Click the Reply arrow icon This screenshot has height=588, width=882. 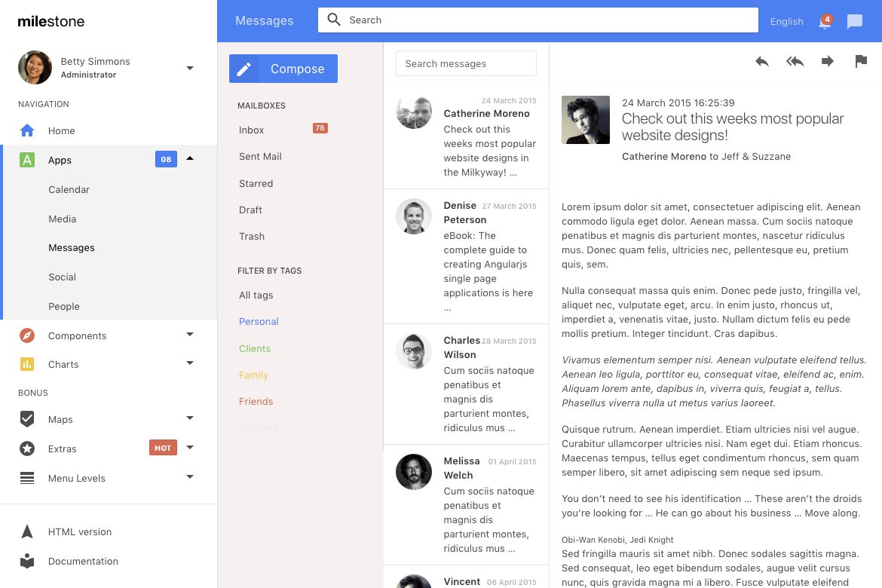[x=761, y=61]
